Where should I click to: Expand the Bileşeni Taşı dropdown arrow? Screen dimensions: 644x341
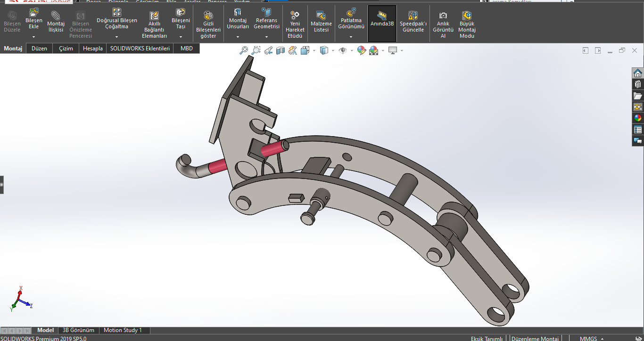click(x=181, y=37)
